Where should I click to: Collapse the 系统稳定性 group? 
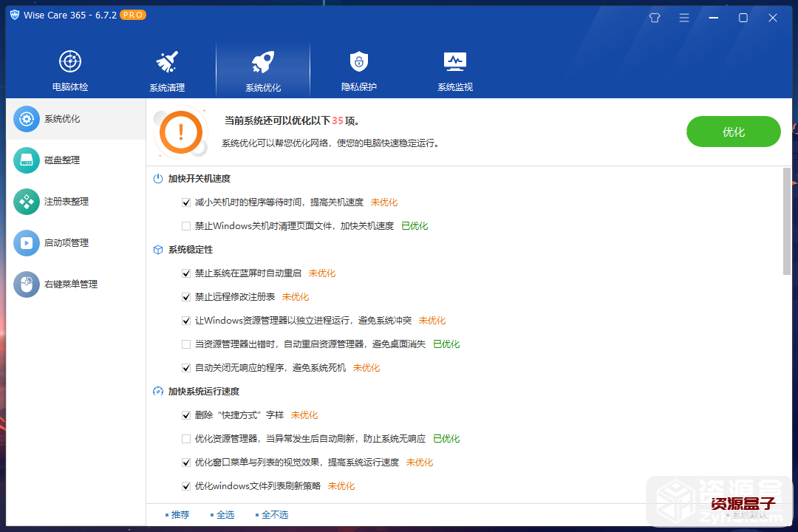tap(191, 250)
